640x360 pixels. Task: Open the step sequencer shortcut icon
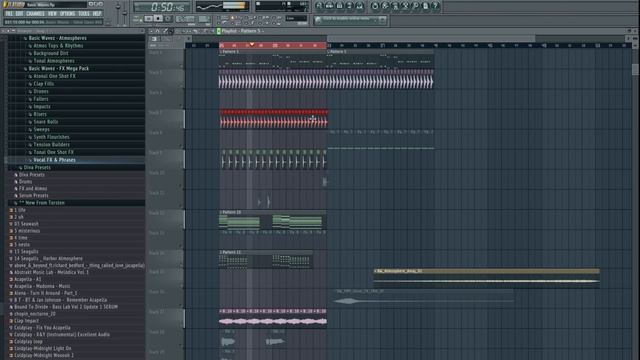pos(329,6)
